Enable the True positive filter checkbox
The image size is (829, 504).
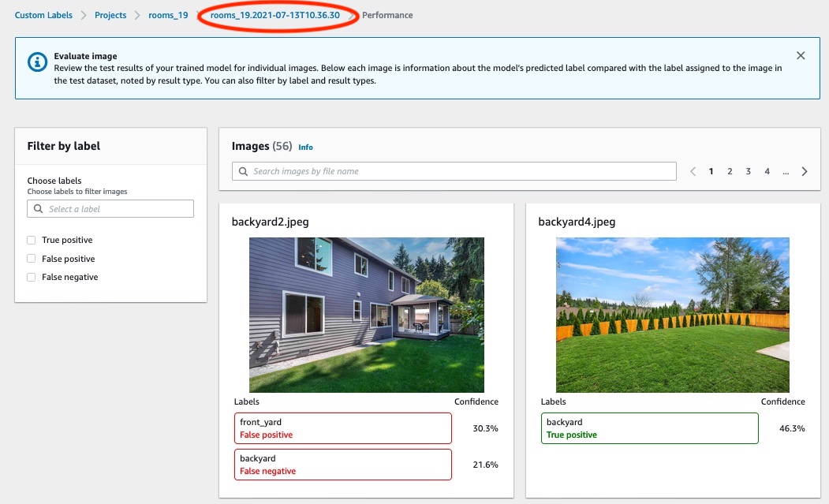click(x=33, y=240)
